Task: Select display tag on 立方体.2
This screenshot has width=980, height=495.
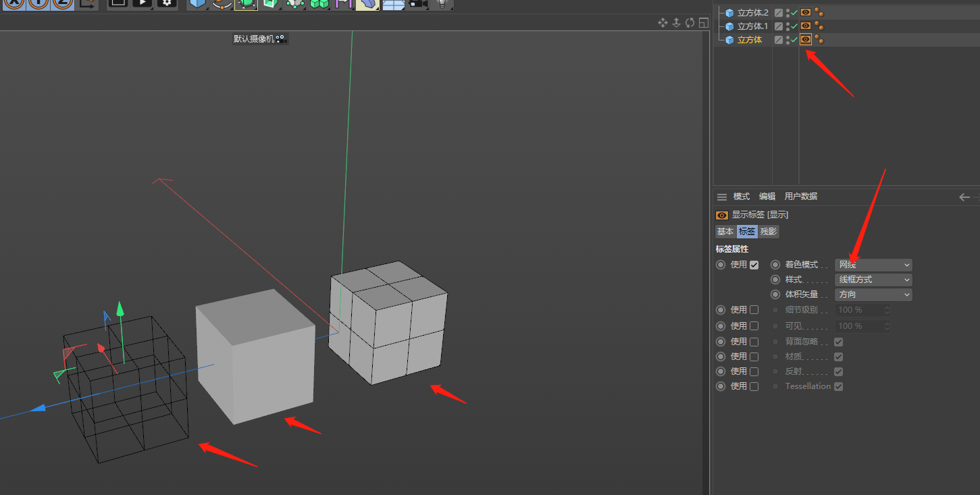Action: tap(806, 12)
